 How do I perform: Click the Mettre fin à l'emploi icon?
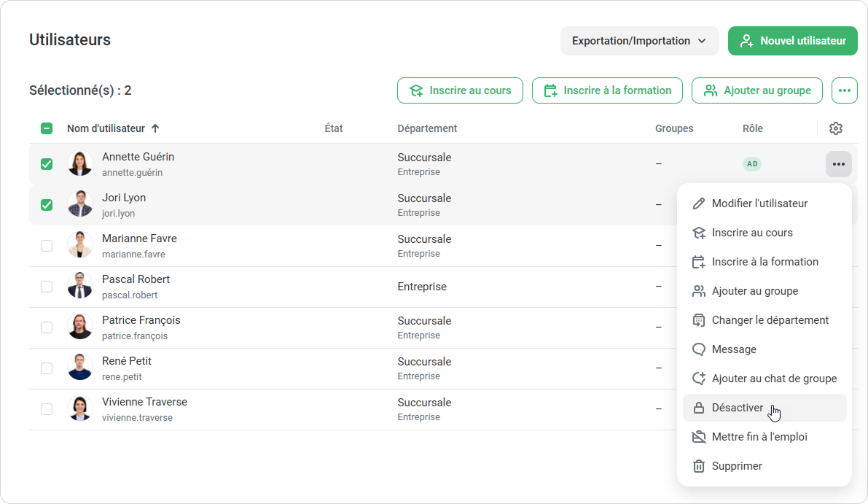coord(698,437)
